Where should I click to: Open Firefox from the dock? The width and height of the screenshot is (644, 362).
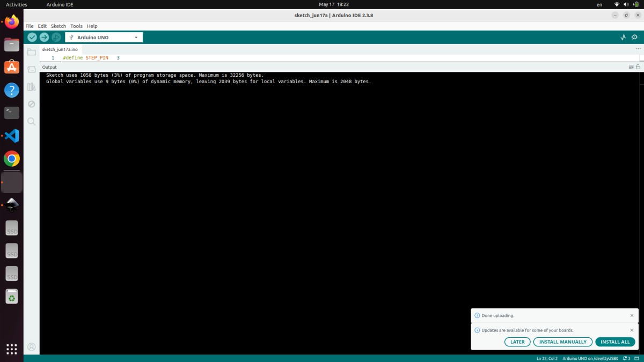click(x=12, y=22)
